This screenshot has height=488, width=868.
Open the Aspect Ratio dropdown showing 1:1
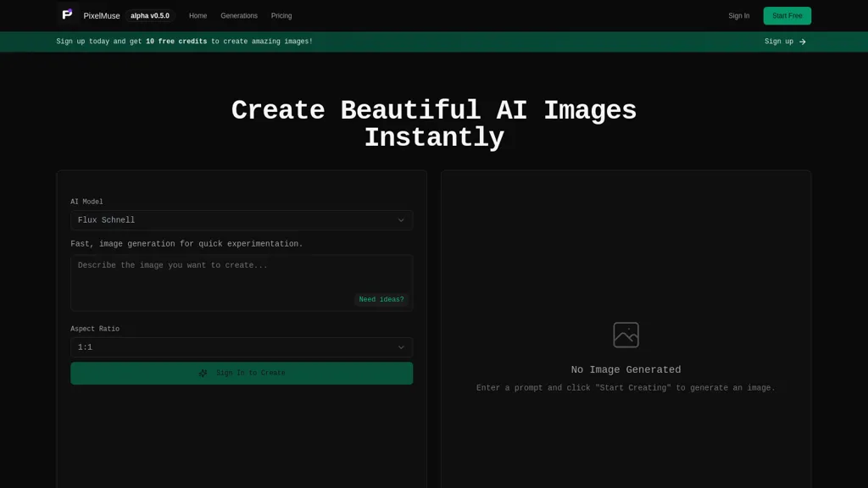tap(242, 347)
